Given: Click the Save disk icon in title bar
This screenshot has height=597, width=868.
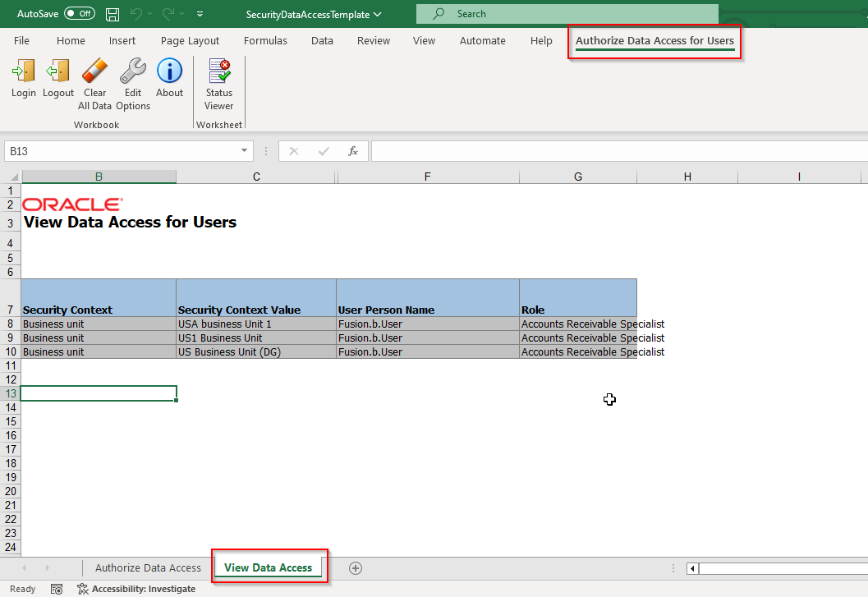Looking at the screenshot, I should [113, 15].
